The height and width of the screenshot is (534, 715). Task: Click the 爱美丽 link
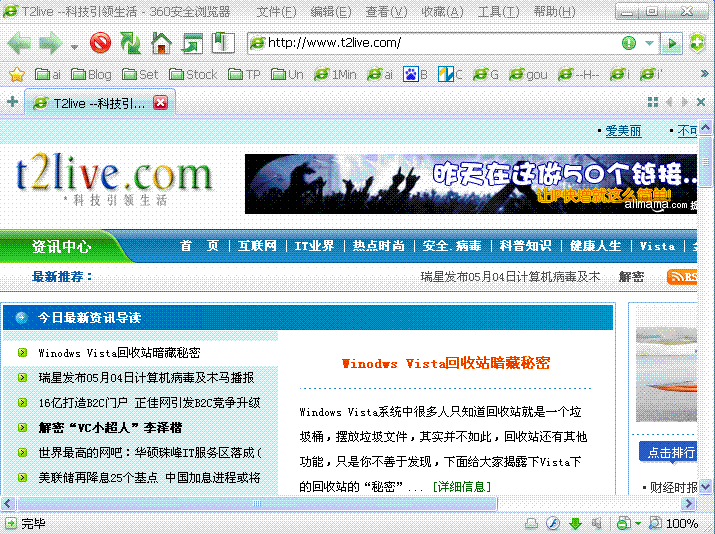click(x=623, y=131)
